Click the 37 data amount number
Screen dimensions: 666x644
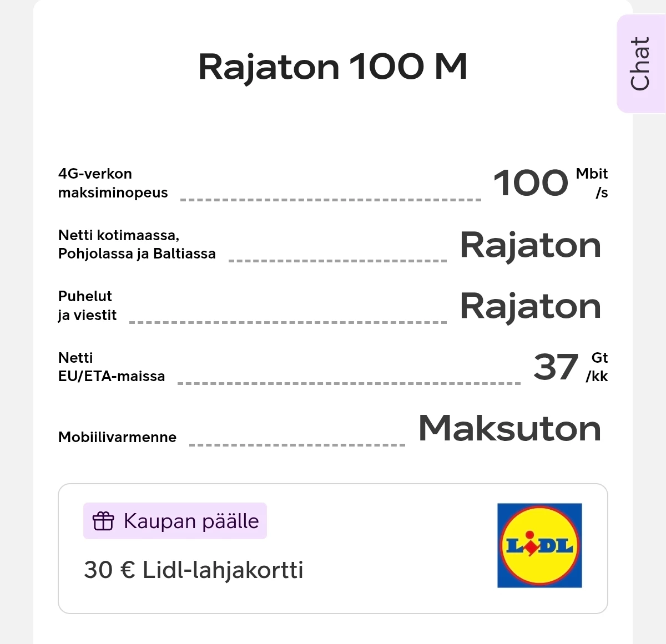click(x=556, y=367)
